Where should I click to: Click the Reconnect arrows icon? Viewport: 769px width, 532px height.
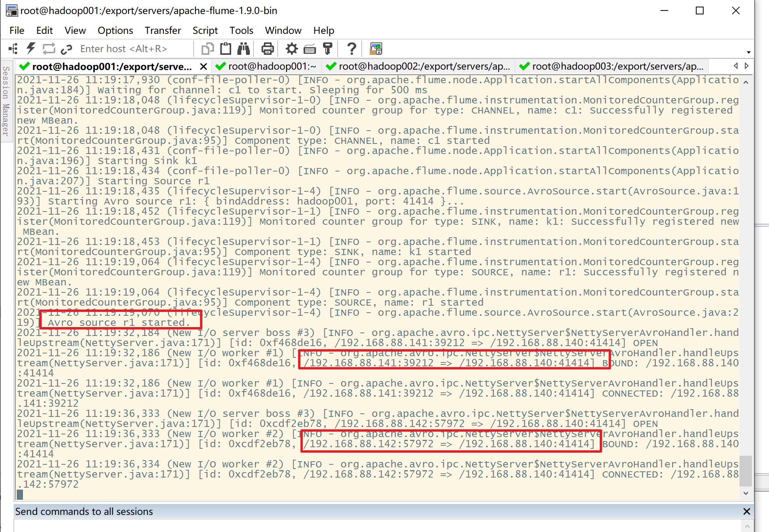pyautogui.click(x=49, y=49)
